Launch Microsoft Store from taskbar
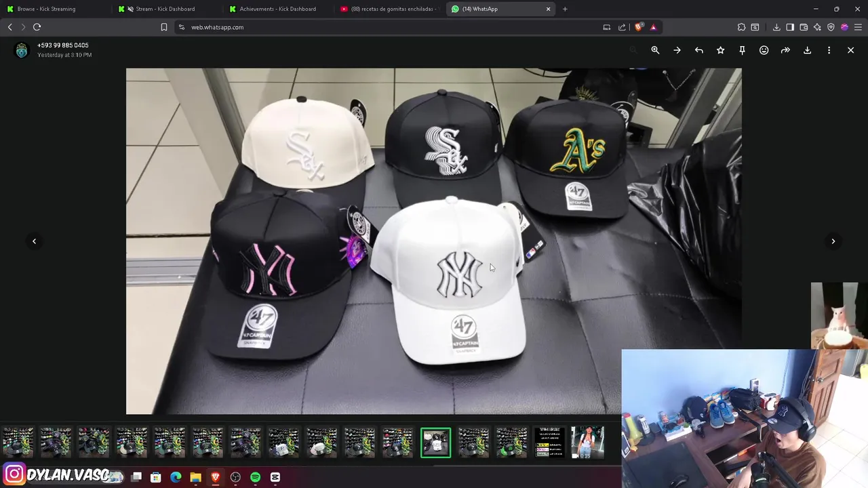This screenshot has width=868, height=488. [156, 477]
